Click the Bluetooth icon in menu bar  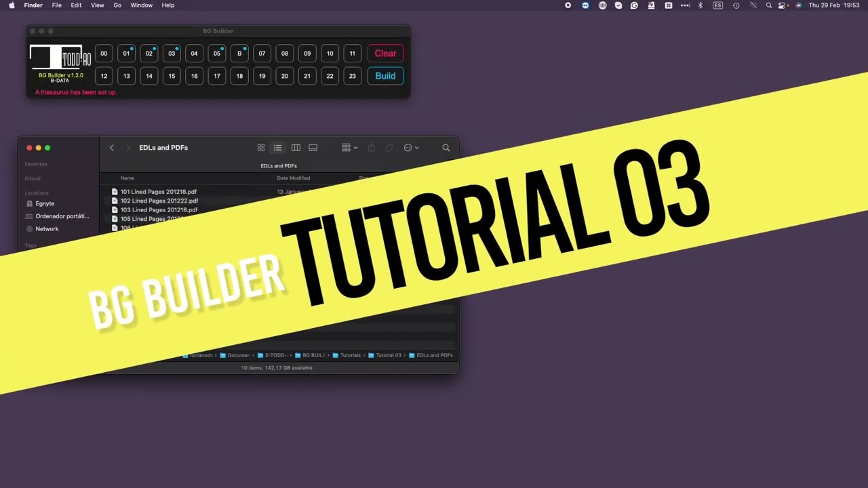(x=701, y=5)
